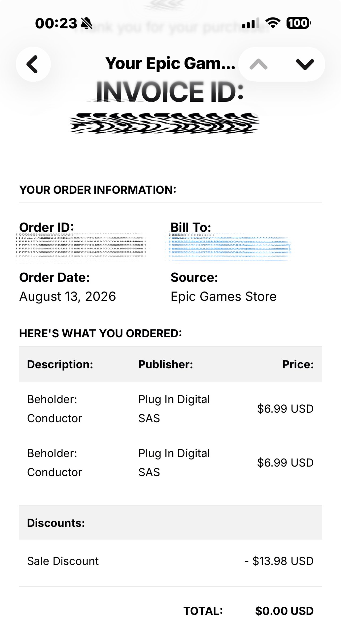The image size is (341, 644).
Task: Tap the 00:23 clock in status bar
Action: tap(56, 23)
